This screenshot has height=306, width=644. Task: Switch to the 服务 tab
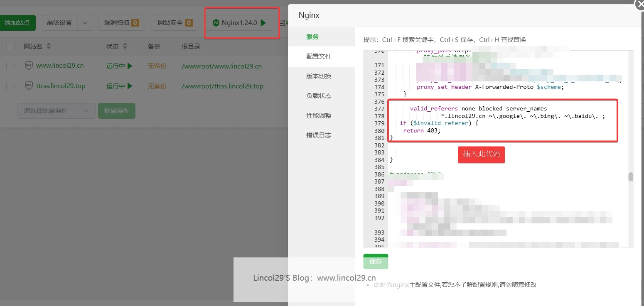point(312,37)
